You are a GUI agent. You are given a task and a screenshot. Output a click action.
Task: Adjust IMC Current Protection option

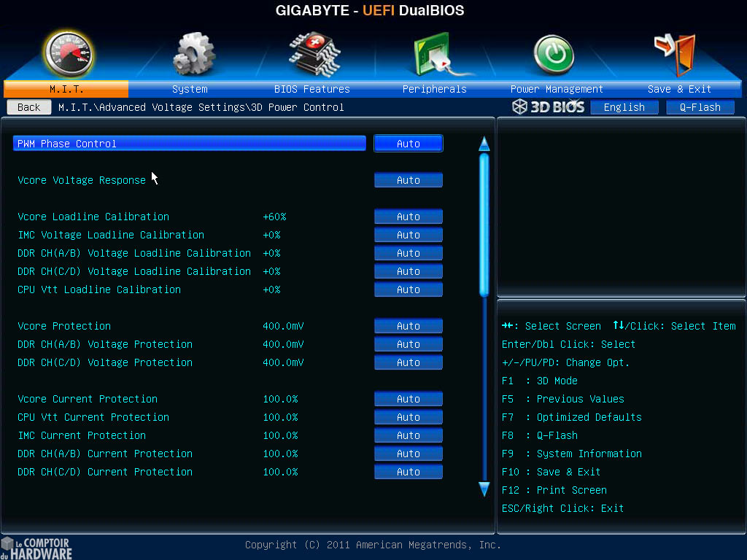point(408,435)
